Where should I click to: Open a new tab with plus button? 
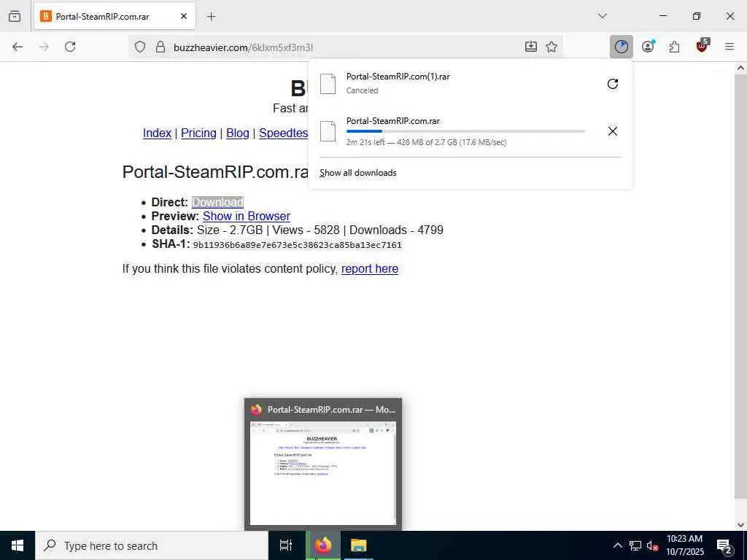[x=212, y=16]
